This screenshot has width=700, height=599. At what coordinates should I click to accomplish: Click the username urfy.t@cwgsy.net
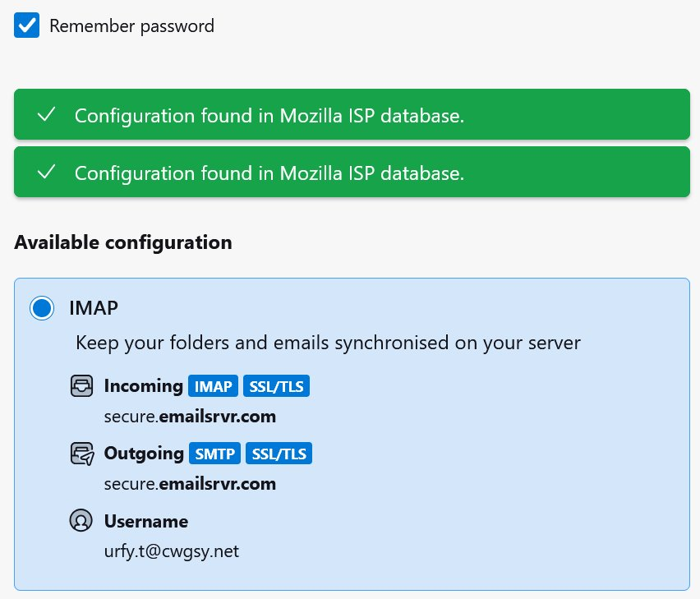171,551
